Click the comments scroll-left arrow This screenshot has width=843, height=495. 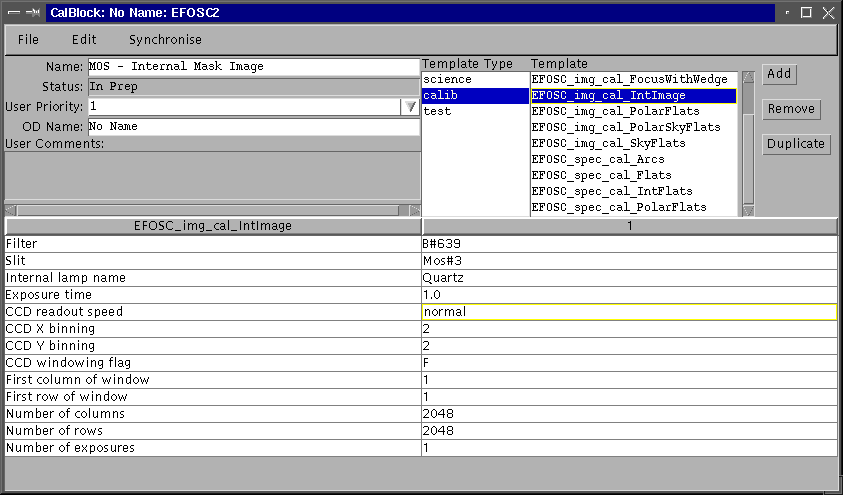10,210
